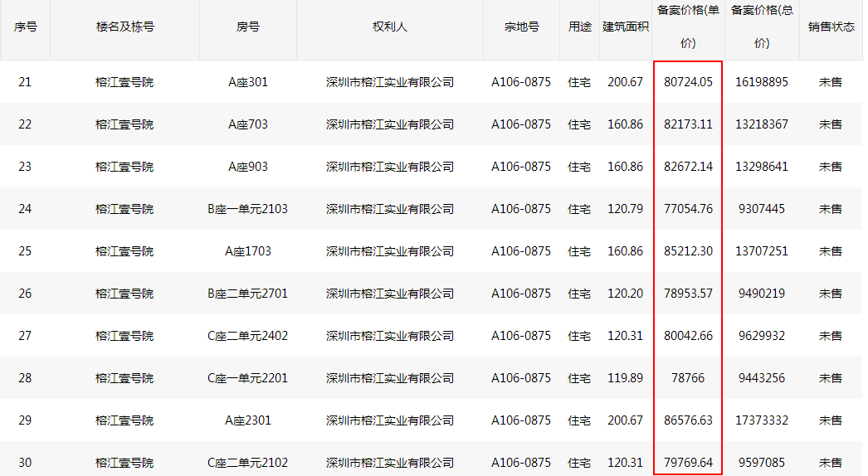Click the 楼名及栋号 column header

[124, 27]
